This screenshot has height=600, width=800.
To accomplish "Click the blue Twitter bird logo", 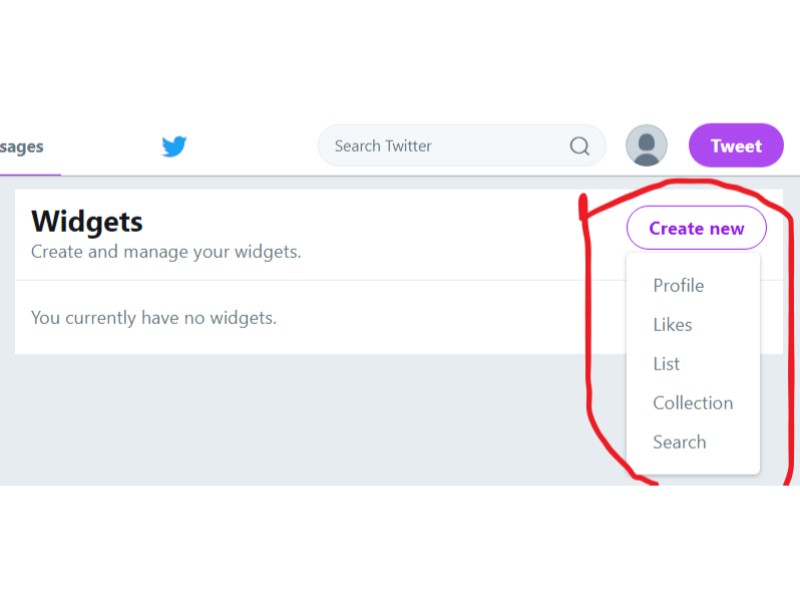I will [x=174, y=146].
